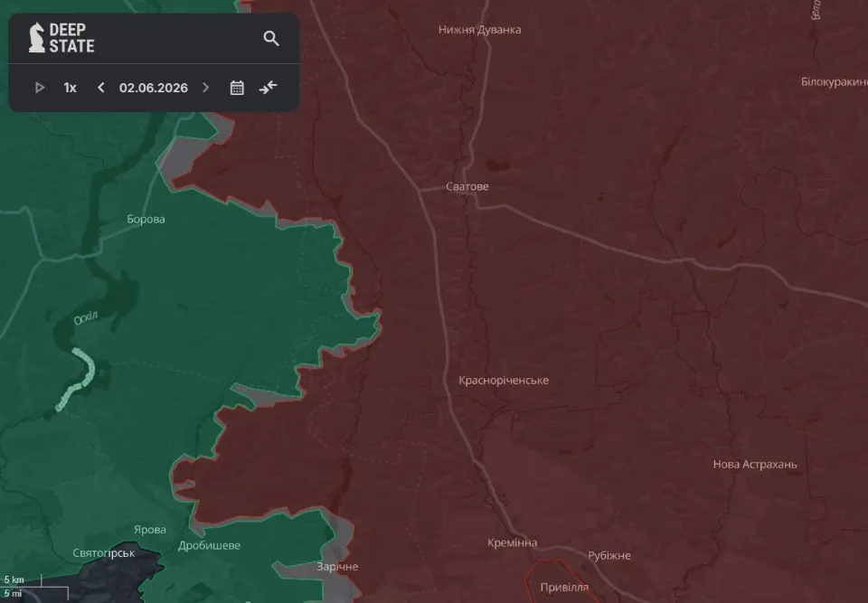Click the Ярова village label
Image resolution: width=868 pixels, height=603 pixels.
[x=150, y=530]
